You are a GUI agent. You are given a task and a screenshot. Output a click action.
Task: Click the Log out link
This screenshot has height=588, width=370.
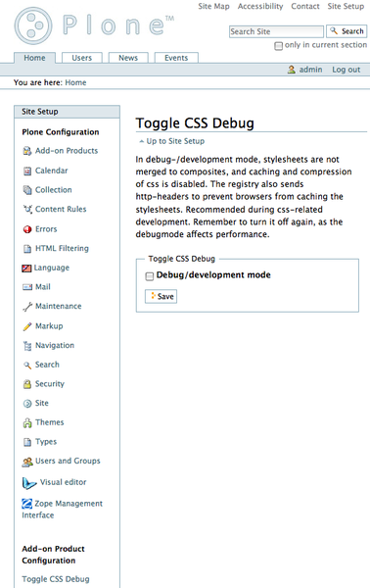(x=347, y=70)
